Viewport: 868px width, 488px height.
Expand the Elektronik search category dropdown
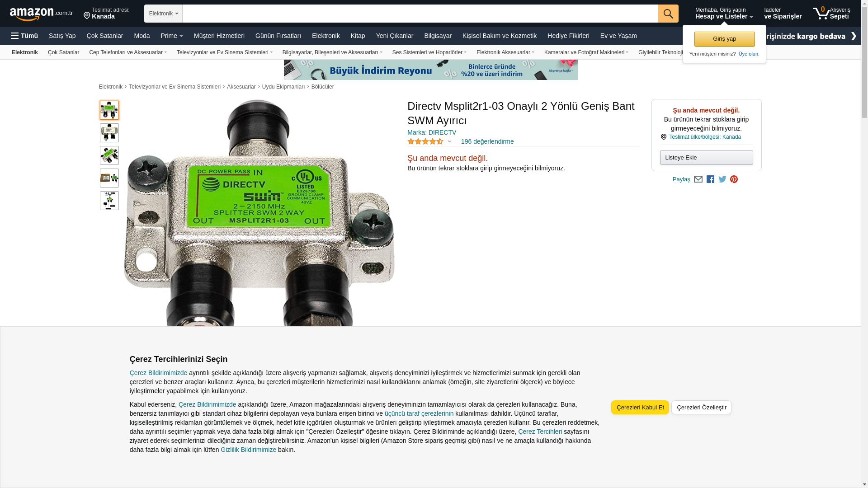click(163, 14)
